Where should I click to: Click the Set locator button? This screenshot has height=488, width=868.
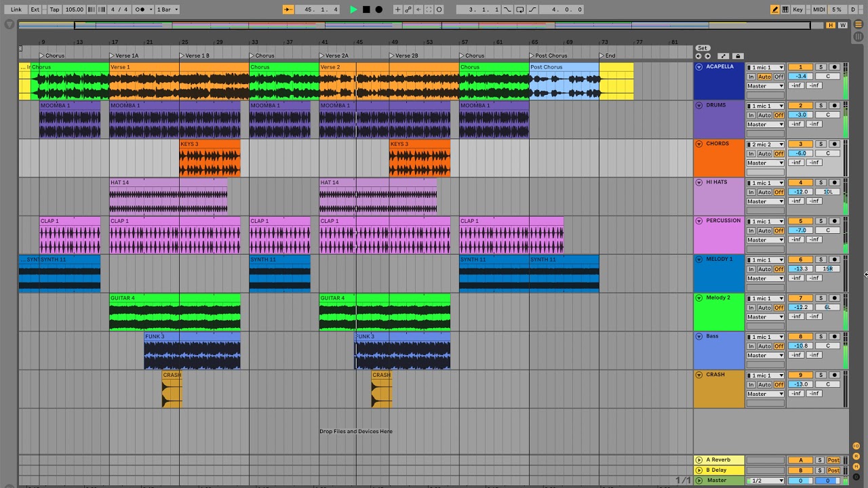(703, 48)
